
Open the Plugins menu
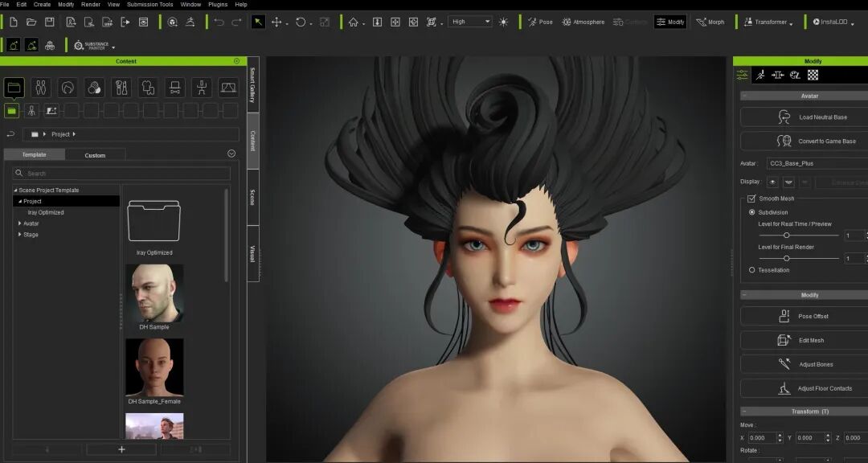217,5
